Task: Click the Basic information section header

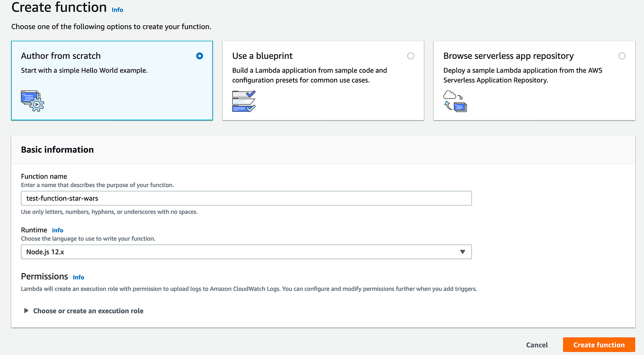Action: [57, 149]
